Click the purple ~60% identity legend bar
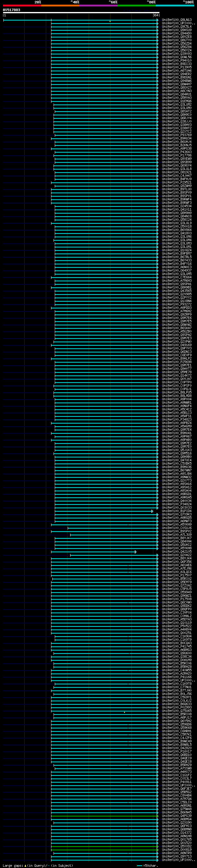This screenshot has height=868, width=197. point(98,6)
